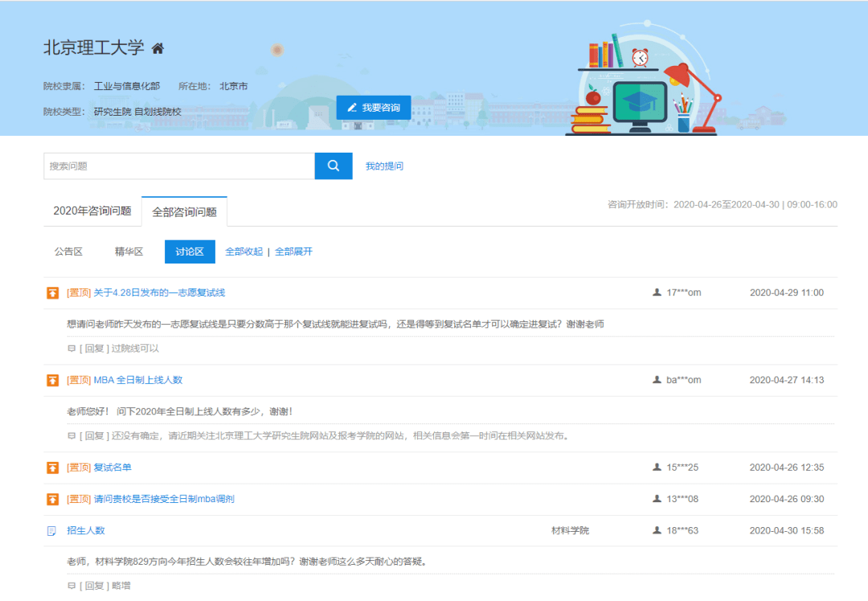Click the pinned-post icon for 关于4.28日发布的一志愿复试线
This screenshot has width=868, height=601.
click(52, 292)
